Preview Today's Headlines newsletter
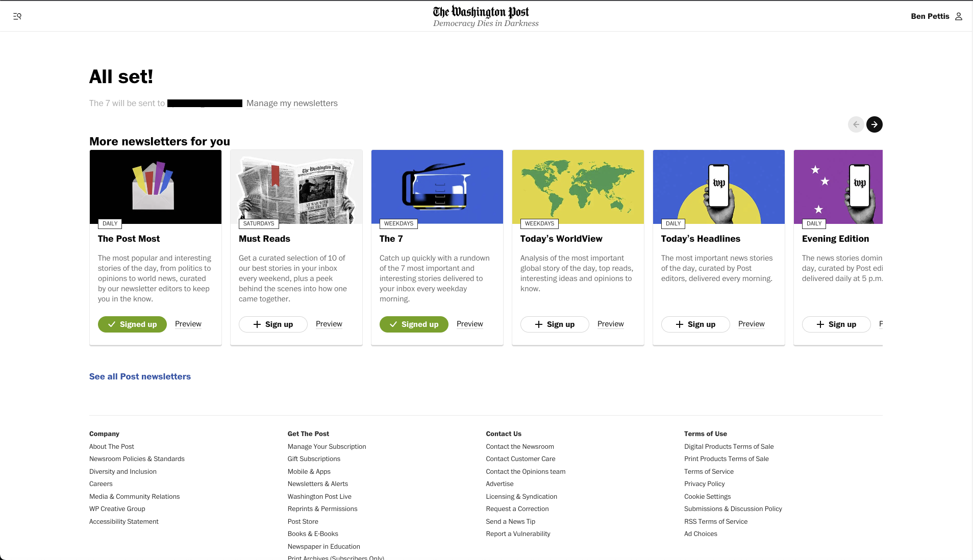 coord(751,324)
